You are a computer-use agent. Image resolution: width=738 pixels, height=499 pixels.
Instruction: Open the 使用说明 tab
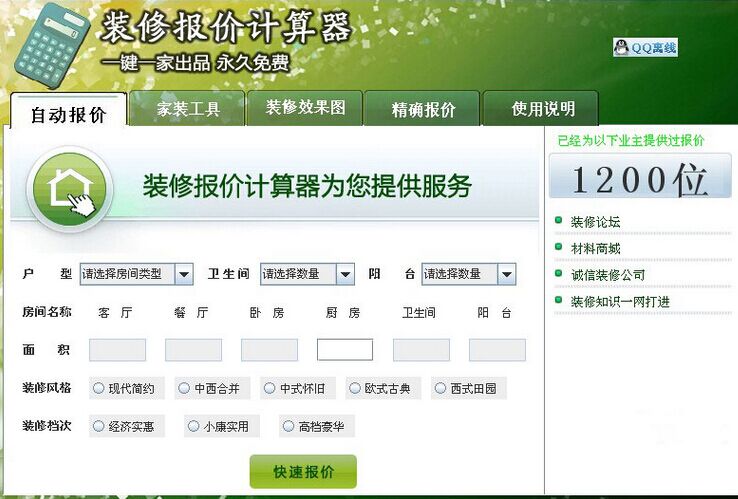pyautogui.click(x=543, y=109)
